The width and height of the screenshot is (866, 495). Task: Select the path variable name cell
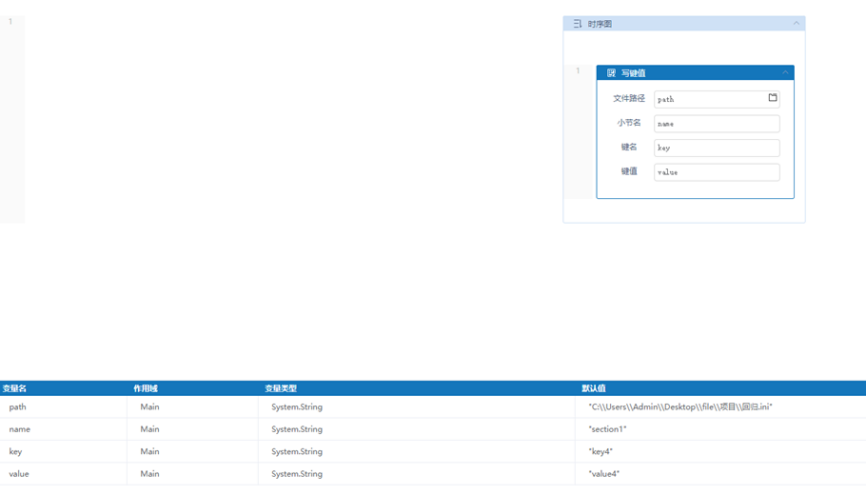tap(18, 407)
